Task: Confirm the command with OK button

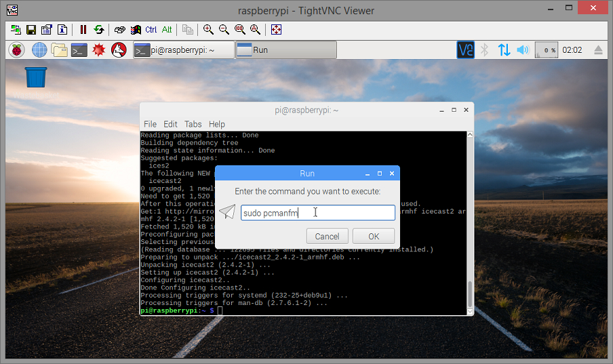Action: (374, 236)
